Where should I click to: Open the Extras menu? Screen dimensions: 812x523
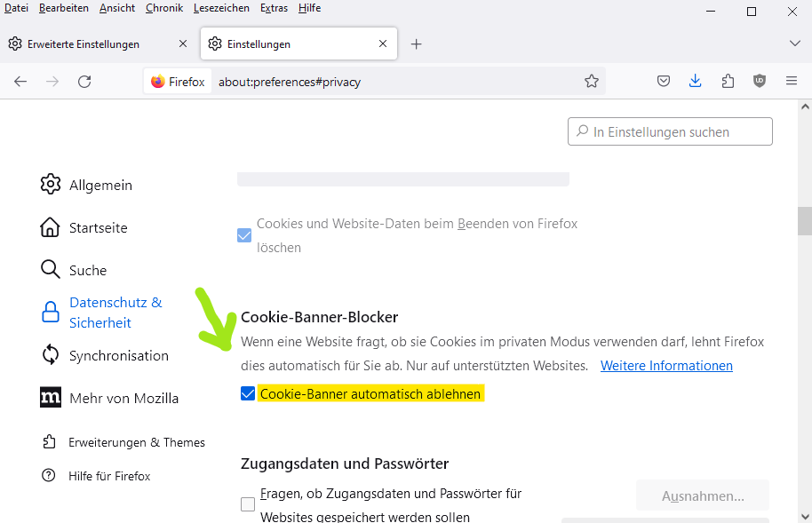(x=275, y=8)
